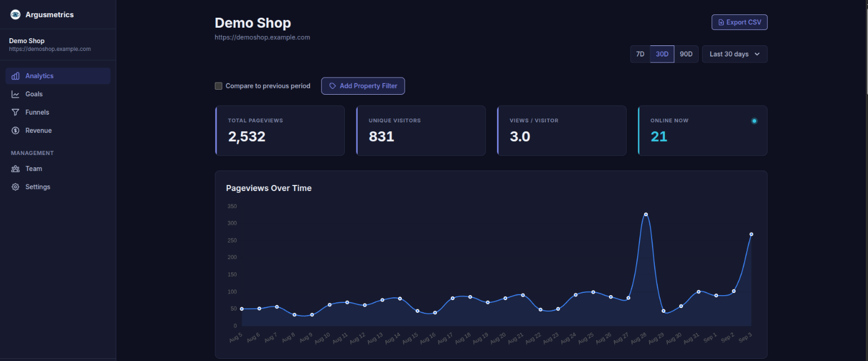Click the Aug 25 data point on chart
The image size is (868, 361).
coord(593,292)
